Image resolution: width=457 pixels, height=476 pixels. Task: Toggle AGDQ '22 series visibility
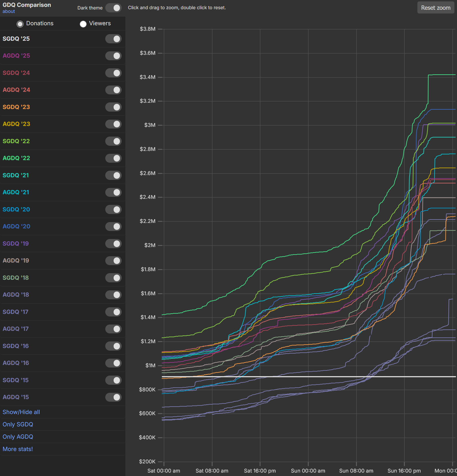113,158
